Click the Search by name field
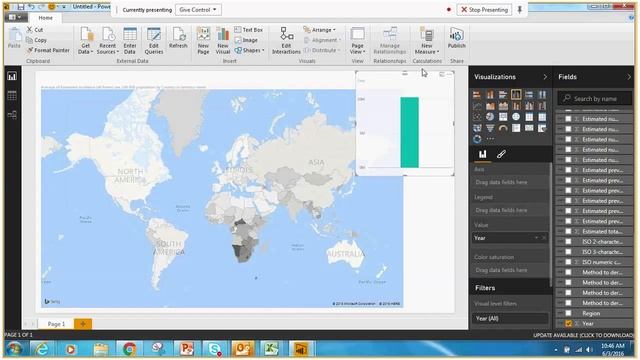The width and height of the screenshot is (640, 360). pos(594,98)
